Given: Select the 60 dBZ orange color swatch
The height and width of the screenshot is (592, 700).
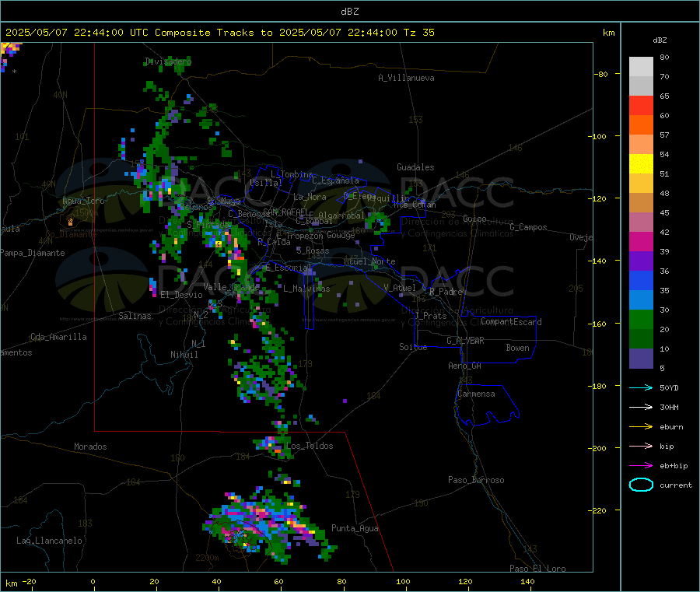Looking at the screenshot, I should pyautogui.click(x=641, y=125).
